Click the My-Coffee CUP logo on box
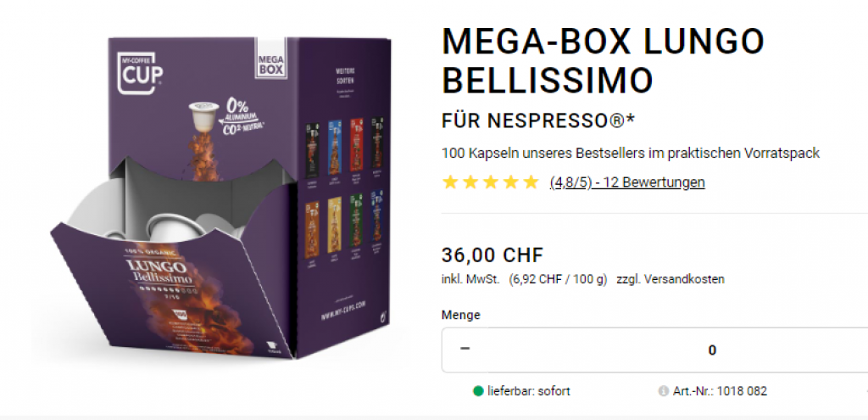 [x=136, y=72]
